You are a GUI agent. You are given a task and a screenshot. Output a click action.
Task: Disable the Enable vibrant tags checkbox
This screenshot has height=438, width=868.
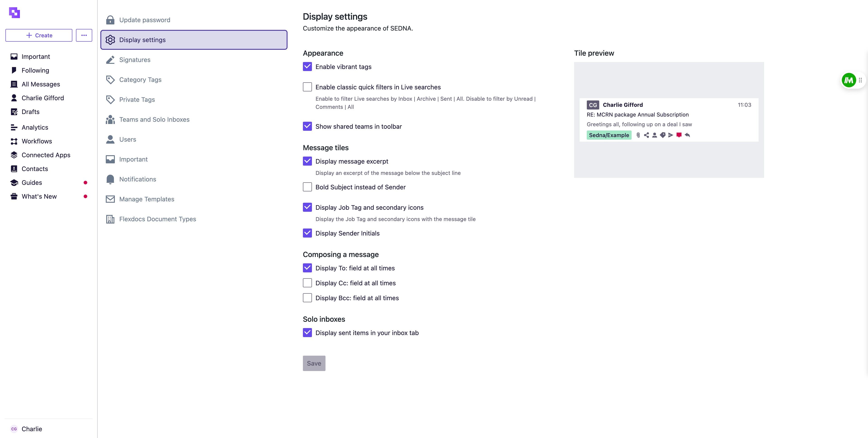click(307, 67)
